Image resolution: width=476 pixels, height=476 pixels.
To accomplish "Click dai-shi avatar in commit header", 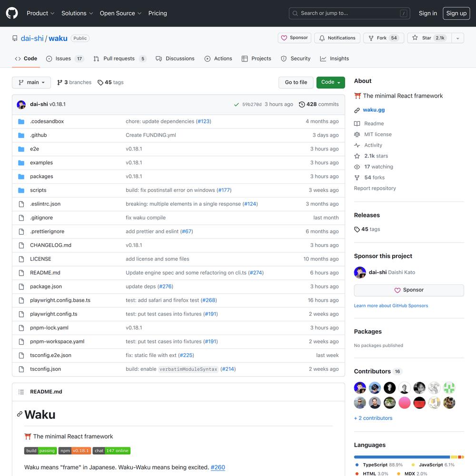I will tap(21, 104).
